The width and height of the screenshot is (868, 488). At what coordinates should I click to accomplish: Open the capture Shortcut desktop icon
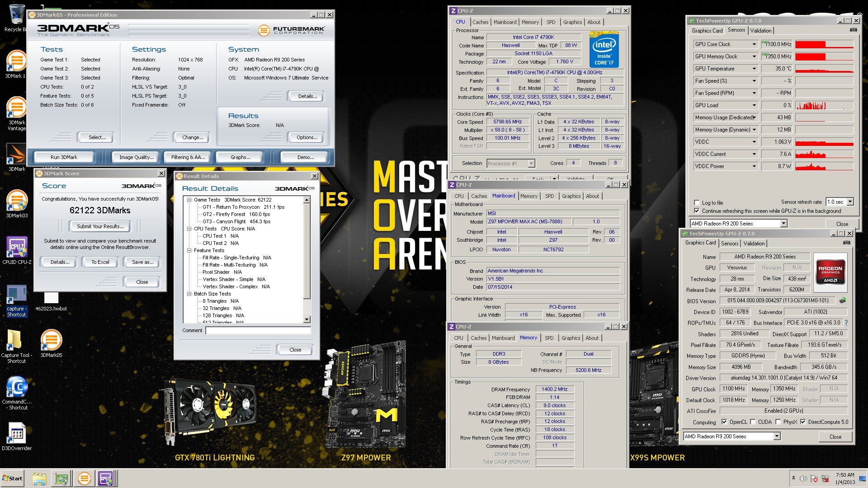[17, 301]
